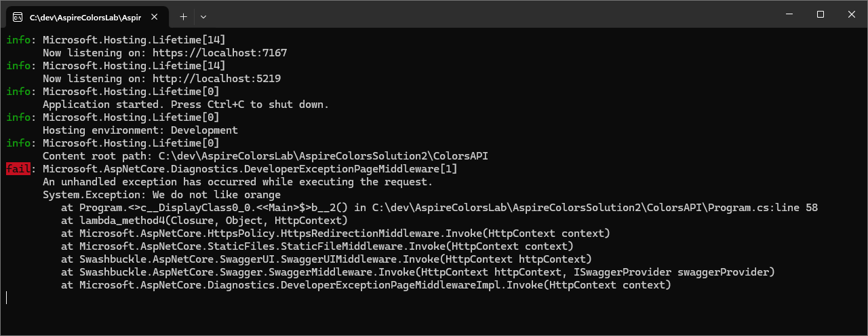Viewport: 868px width, 336px height.
Task: Click the 'unhandled exception has occurred' message
Action: coord(237,182)
